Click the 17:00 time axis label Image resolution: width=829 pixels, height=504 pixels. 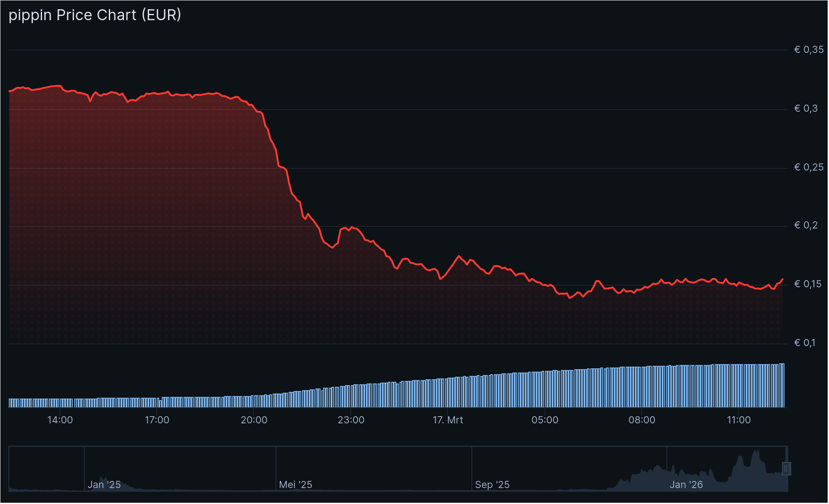point(157,420)
